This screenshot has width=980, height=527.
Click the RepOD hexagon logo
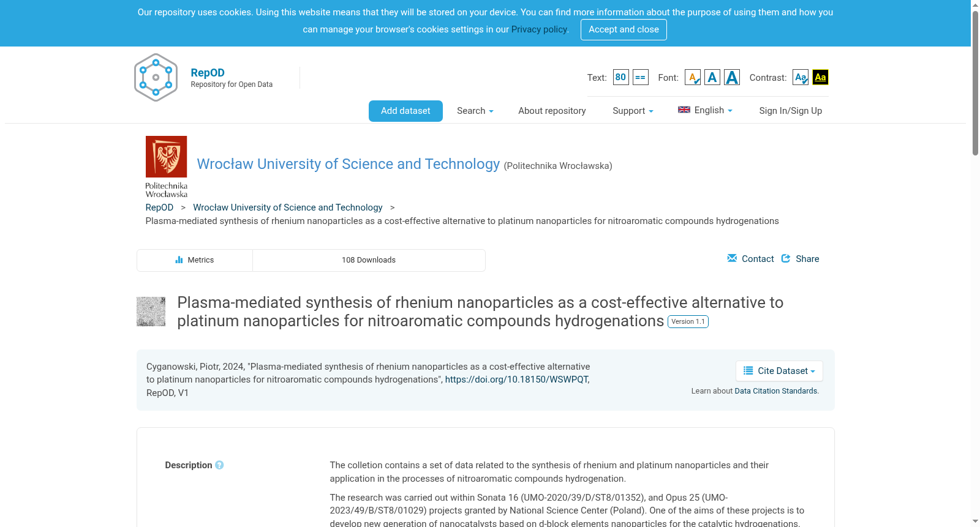coord(156,77)
